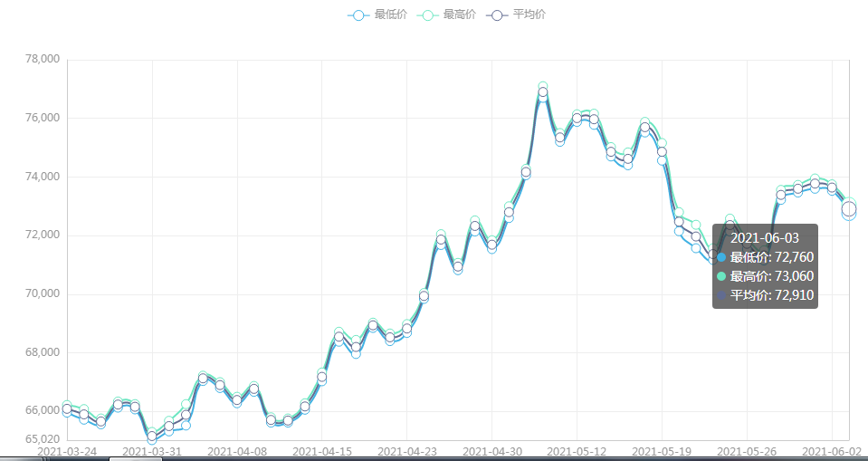Click the blue dot beside 最低价 in tooltip

pyautogui.click(x=721, y=257)
